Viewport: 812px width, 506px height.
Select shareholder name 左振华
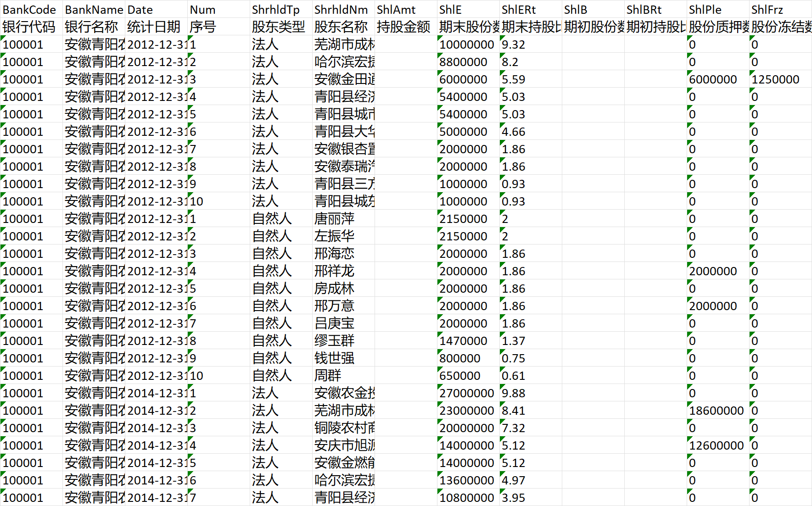click(x=343, y=236)
